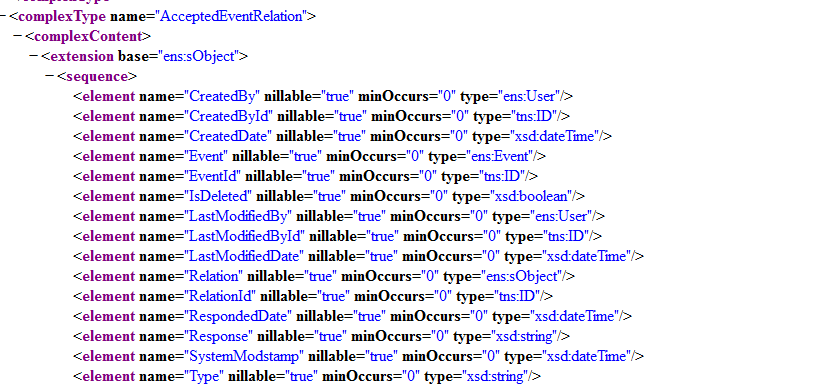Click the "LastModifiedBy" element name
Screen dimensions: 816x388
coord(239,216)
